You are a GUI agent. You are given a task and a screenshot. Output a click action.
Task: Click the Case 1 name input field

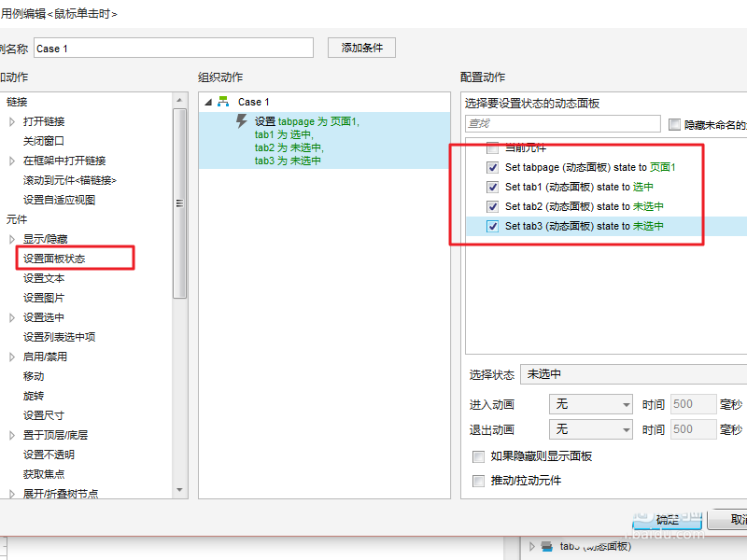(173, 46)
